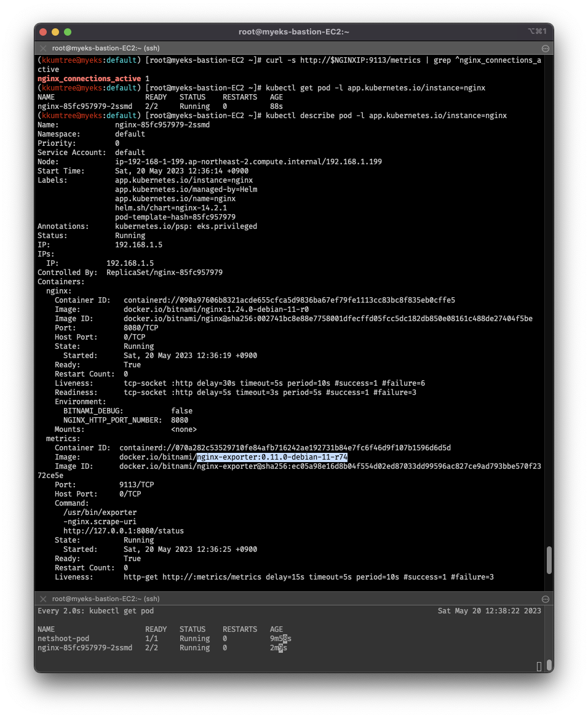Click the 'http-get http://:metrics/metrics' liveness line

click(309, 578)
